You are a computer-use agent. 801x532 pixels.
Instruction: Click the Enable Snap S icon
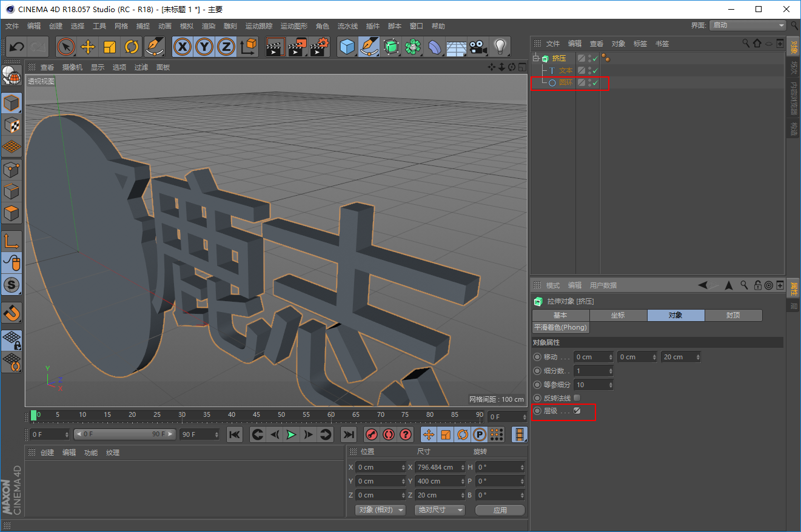pyautogui.click(x=12, y=284)
